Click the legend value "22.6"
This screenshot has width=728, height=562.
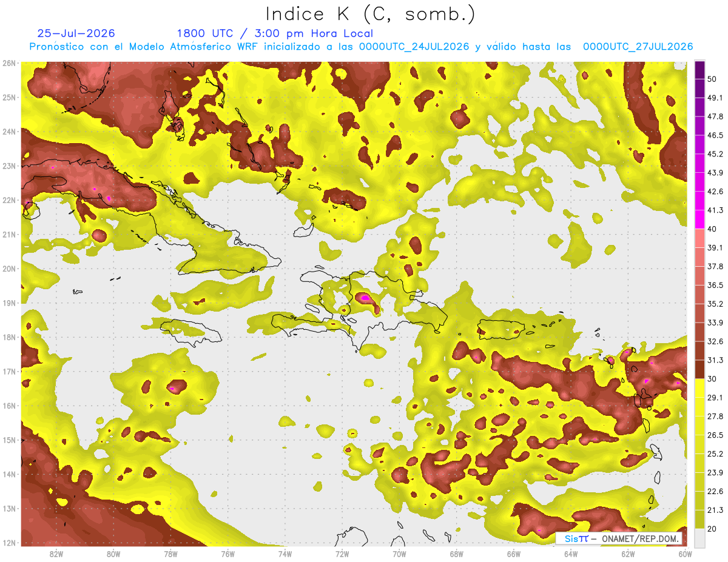point(715,491)
